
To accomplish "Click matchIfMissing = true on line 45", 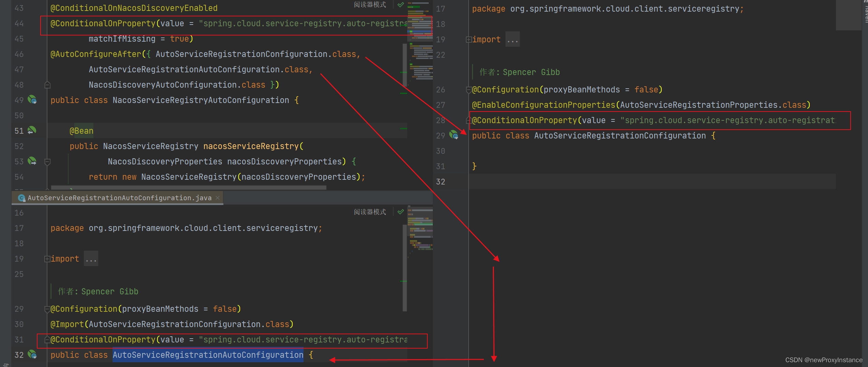I will click(x=139, y=39).
